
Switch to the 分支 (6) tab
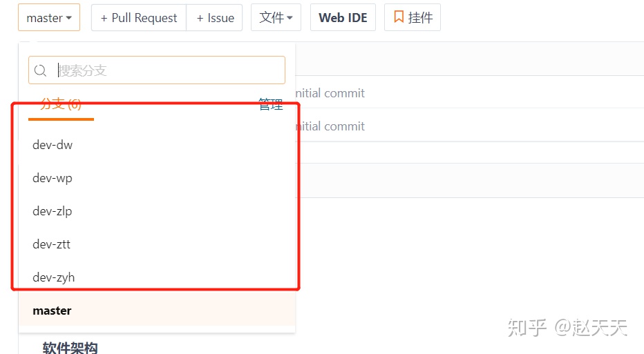(x=61, y=104)
